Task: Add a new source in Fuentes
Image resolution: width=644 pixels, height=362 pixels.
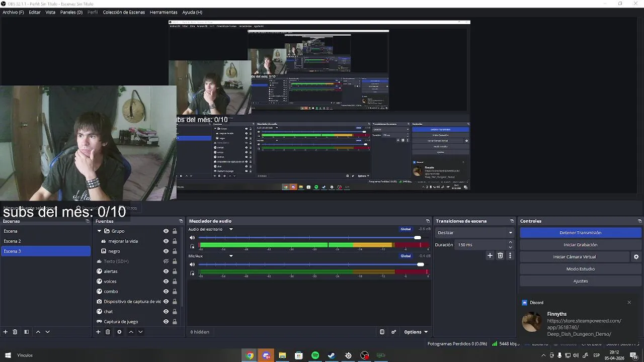Action: click(x=98, y=332)
